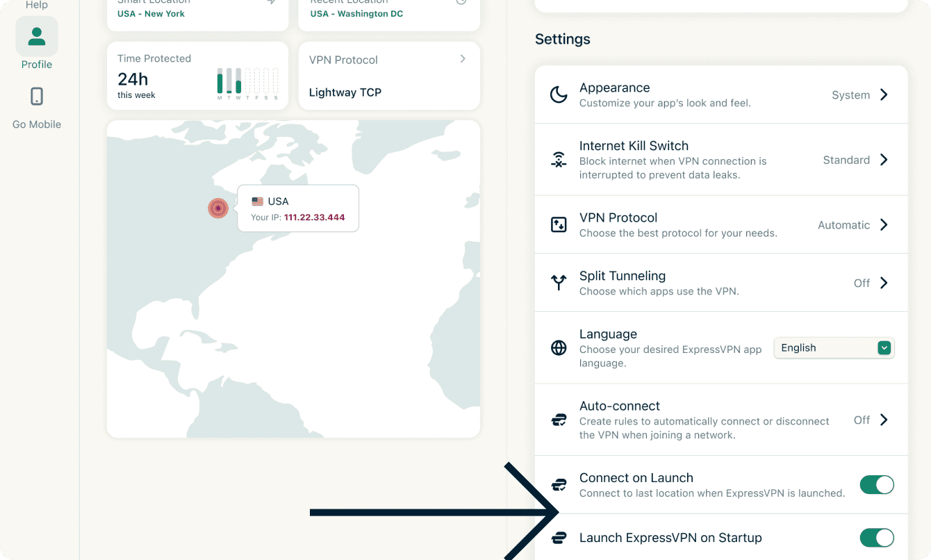Click the Language globe icon
The image size is (931, 560).
point(559,347)
